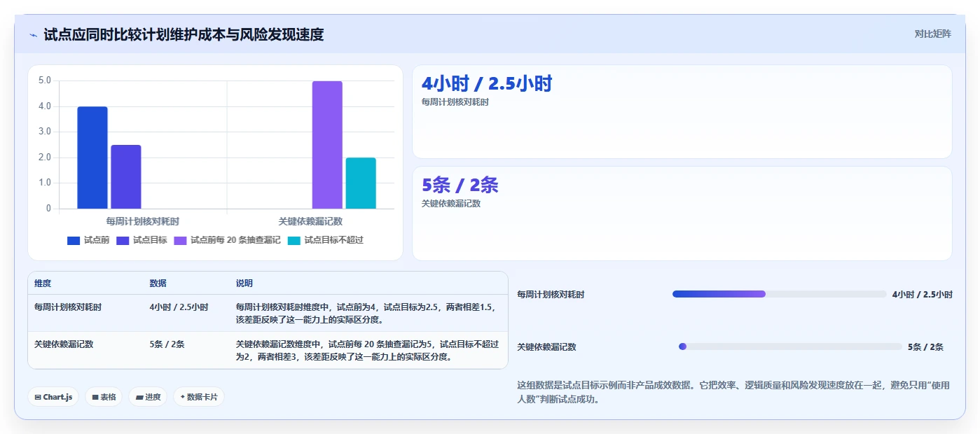
Task: Click the 进度 tag chip
Action: click(148, 397)
